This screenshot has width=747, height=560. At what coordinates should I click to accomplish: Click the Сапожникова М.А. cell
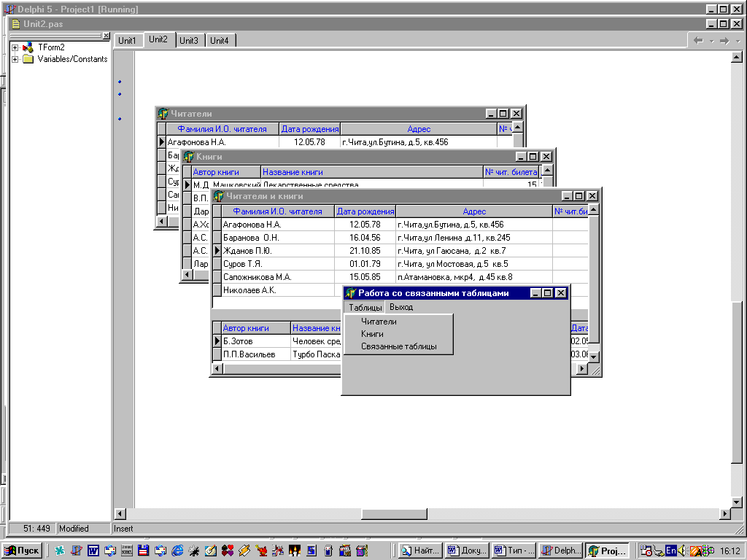pyautogui.click(x=278, y=276)
